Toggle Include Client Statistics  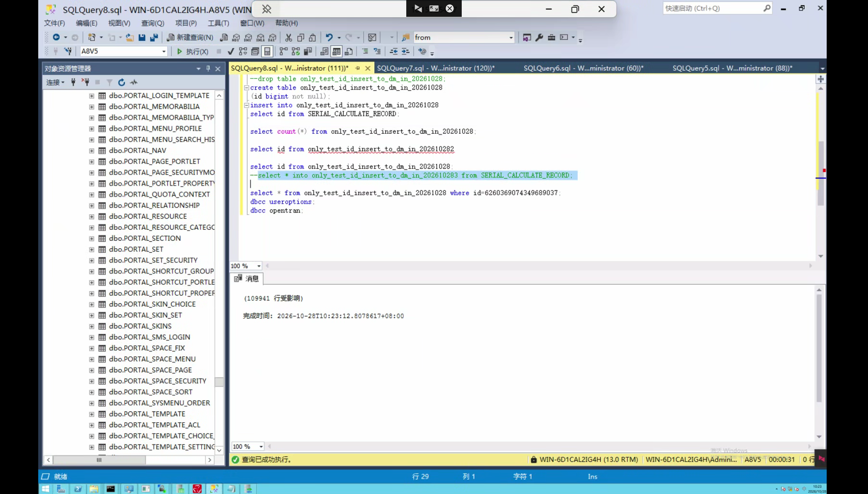[x=308, y=52]
